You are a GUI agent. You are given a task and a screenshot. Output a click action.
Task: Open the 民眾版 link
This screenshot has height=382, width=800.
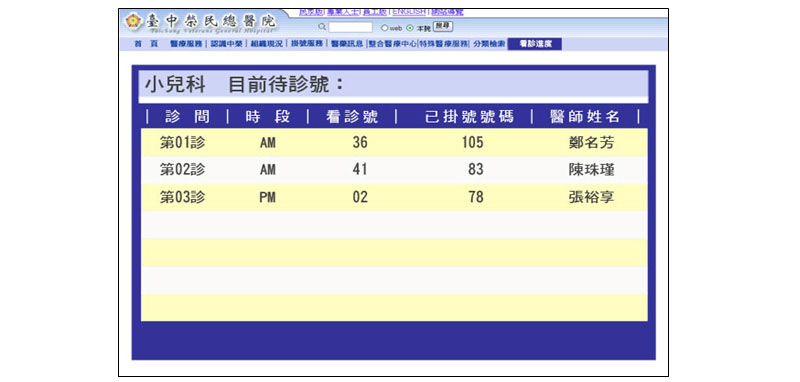pyautogui.click(x=311, y=12)
